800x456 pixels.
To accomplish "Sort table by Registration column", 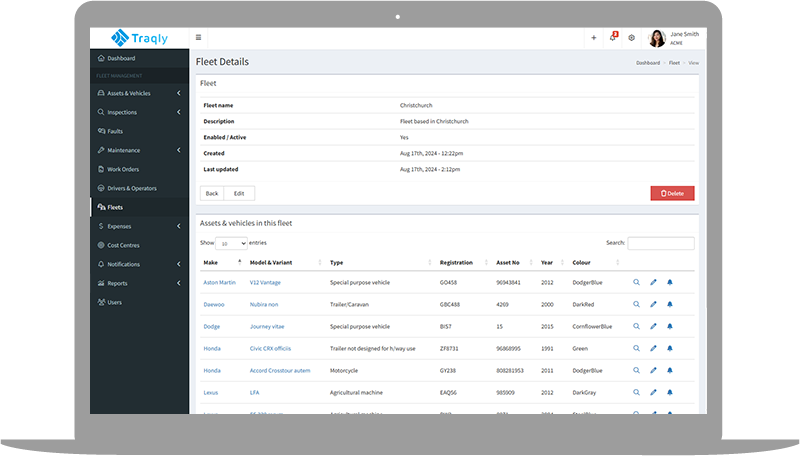I will [x=462, y=262].
